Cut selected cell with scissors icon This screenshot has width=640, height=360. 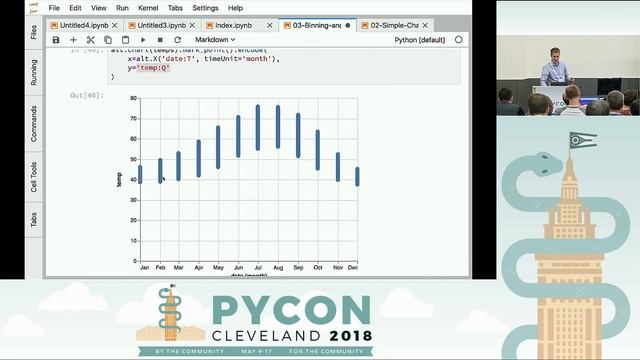click(91, 40)
